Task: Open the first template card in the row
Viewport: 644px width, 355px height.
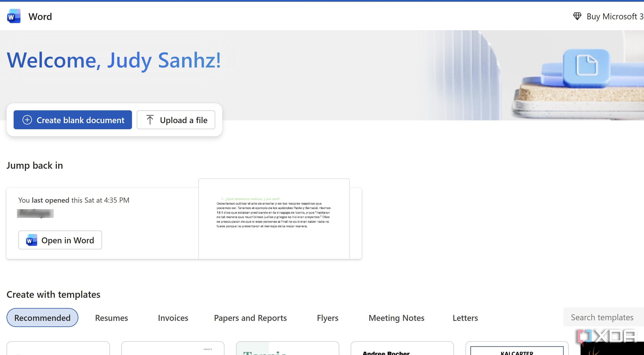Action: 58,348
